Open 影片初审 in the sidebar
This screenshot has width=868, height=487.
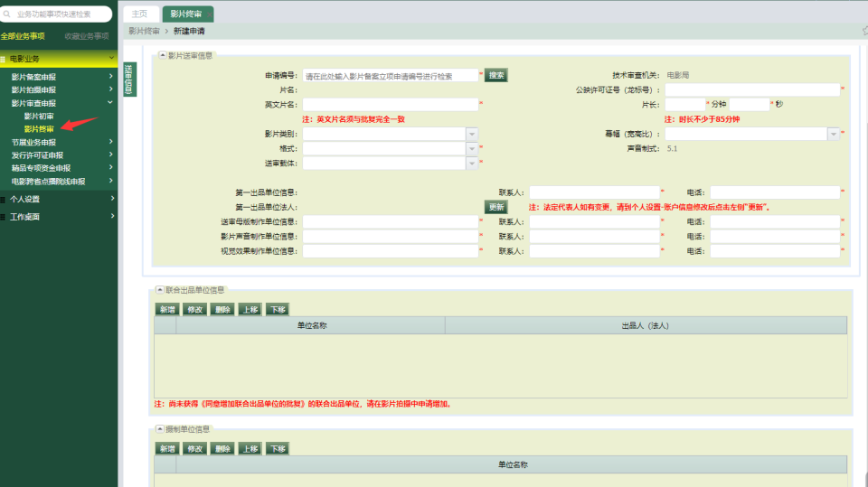coord(39,117)
